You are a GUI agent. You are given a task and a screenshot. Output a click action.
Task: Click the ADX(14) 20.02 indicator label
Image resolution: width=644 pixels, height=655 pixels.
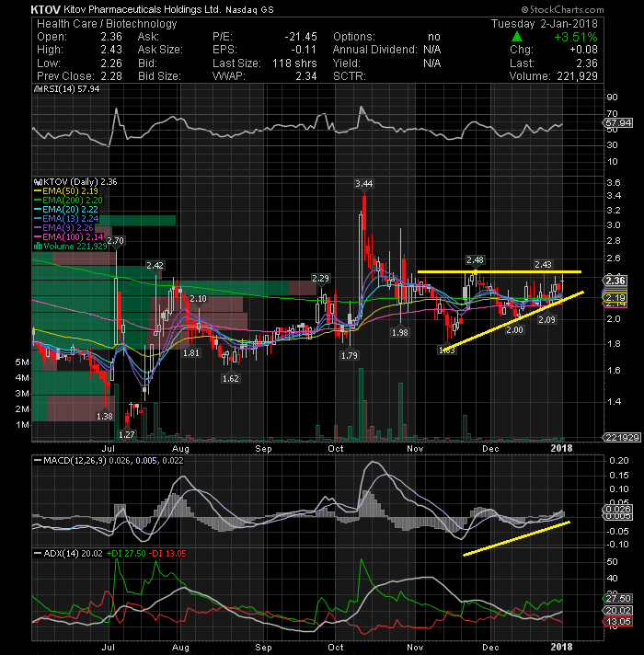point(68,554)
